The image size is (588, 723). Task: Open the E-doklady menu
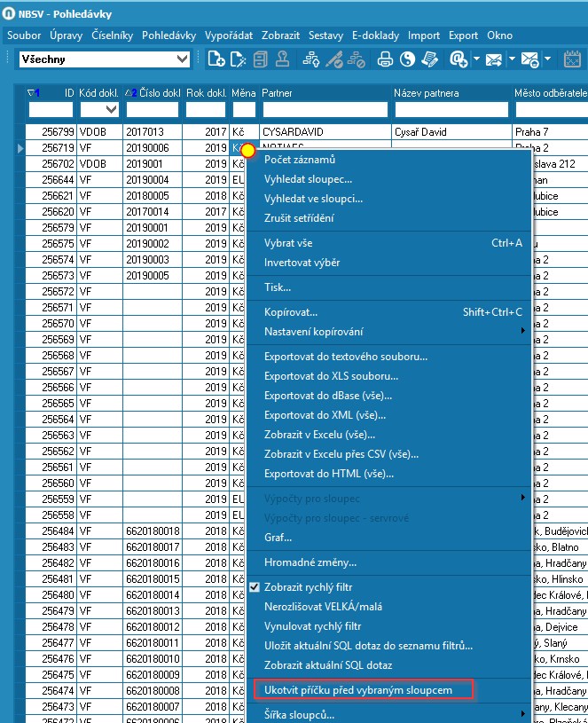click(x=375, y=35)
